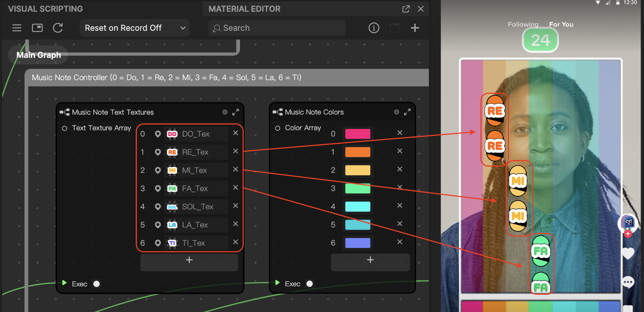This screenshot has height=312, width=644.
Task: Show info for Music Note Text Textures
Action: click(x=225, y=112)
